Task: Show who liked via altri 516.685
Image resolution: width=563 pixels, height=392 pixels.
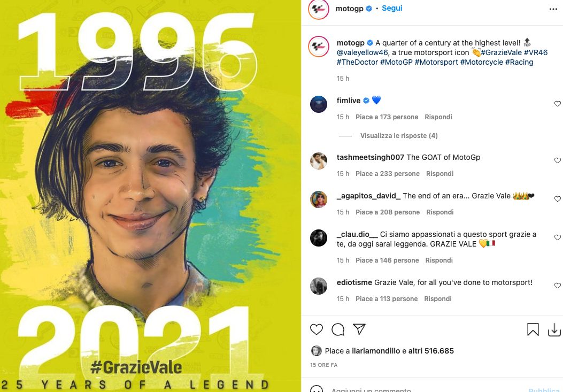Action: (x=430, y=351)
